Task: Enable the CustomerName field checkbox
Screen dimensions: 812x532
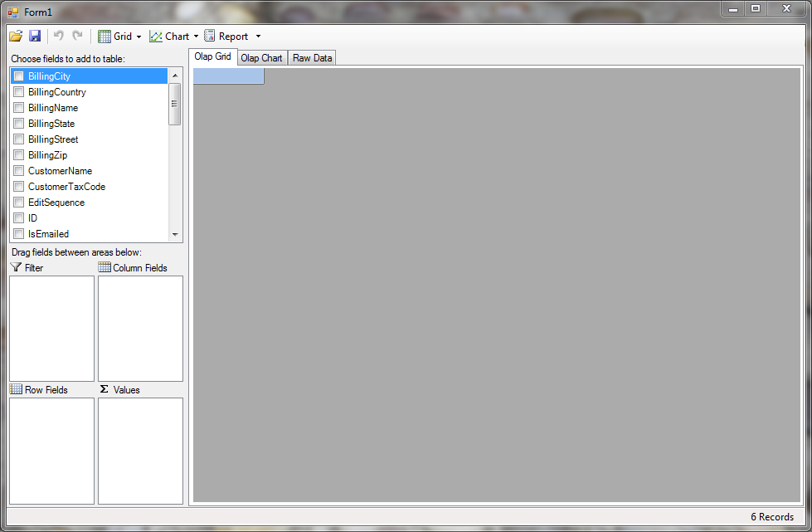Action: click(18, 171)
